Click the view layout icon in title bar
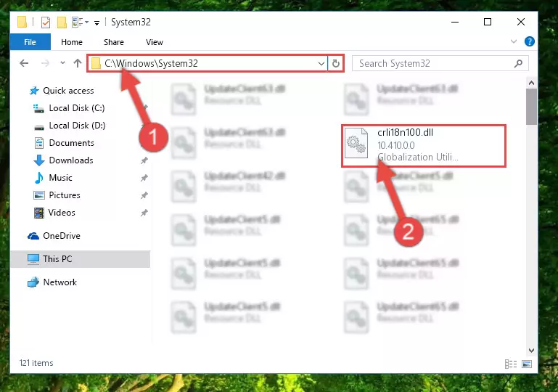This screenshot has height=392, width=558. pos(78,23)
